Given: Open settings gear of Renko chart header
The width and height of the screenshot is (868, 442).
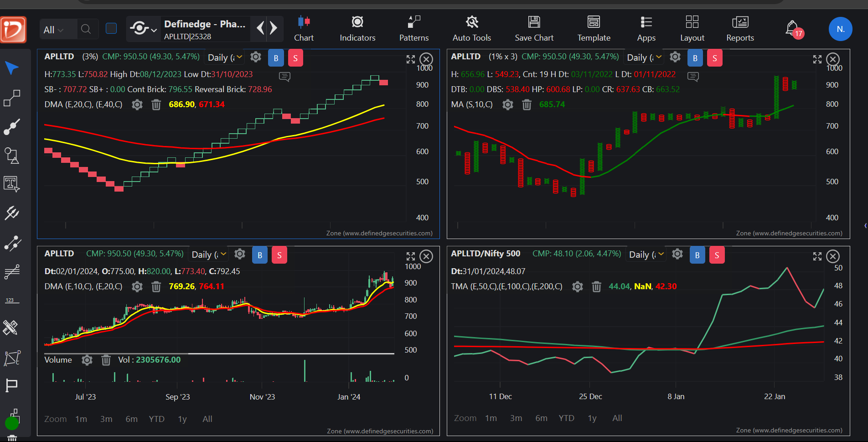Looking at the screenshot, I should 256,57.
